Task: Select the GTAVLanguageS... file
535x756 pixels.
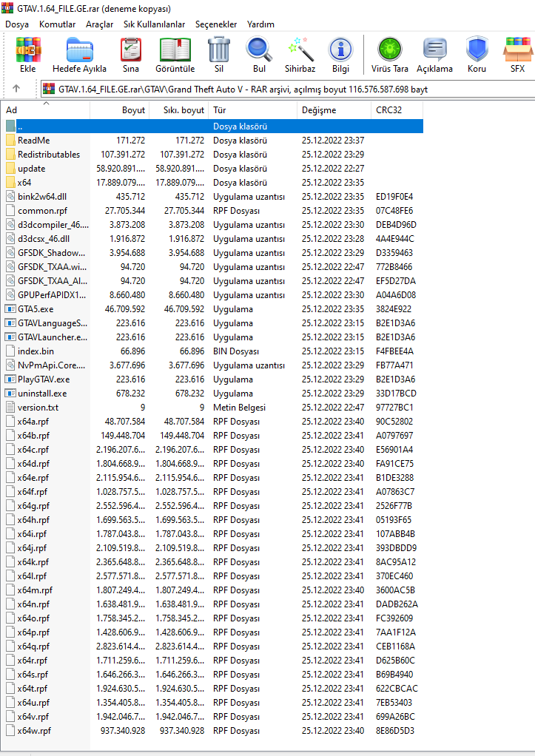Action: coord(53,323)
